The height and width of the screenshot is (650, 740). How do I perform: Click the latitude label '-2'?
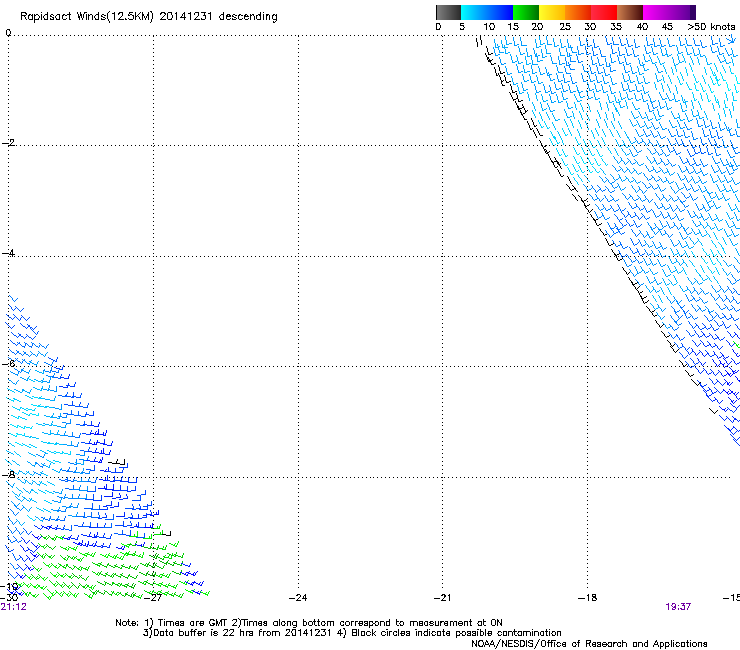[8, 143]
